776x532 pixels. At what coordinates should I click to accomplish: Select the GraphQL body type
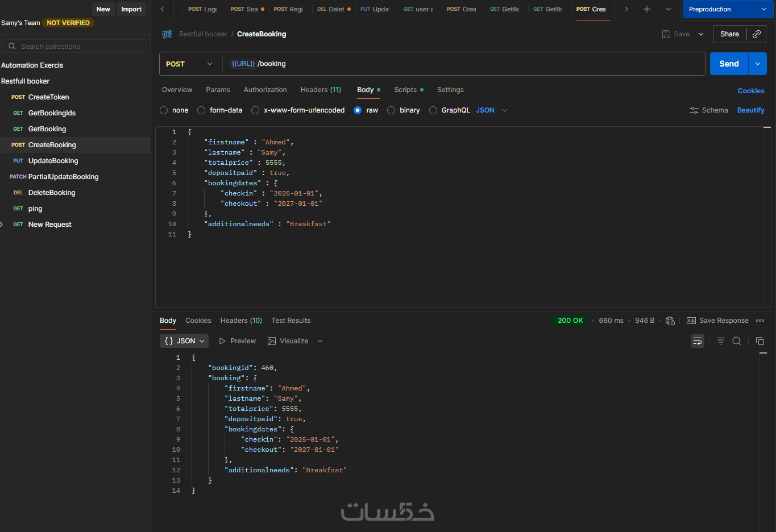pyautogui.click(x=433, y=110)
